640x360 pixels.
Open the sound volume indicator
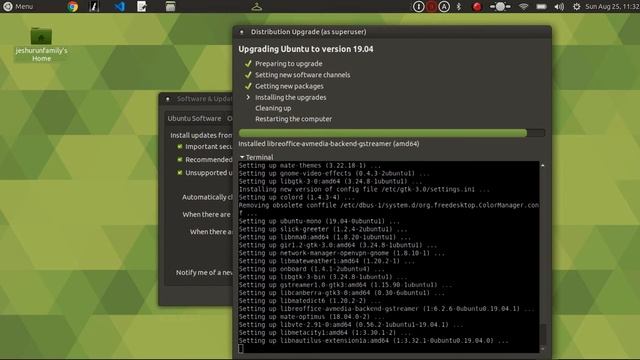point(559,7)
